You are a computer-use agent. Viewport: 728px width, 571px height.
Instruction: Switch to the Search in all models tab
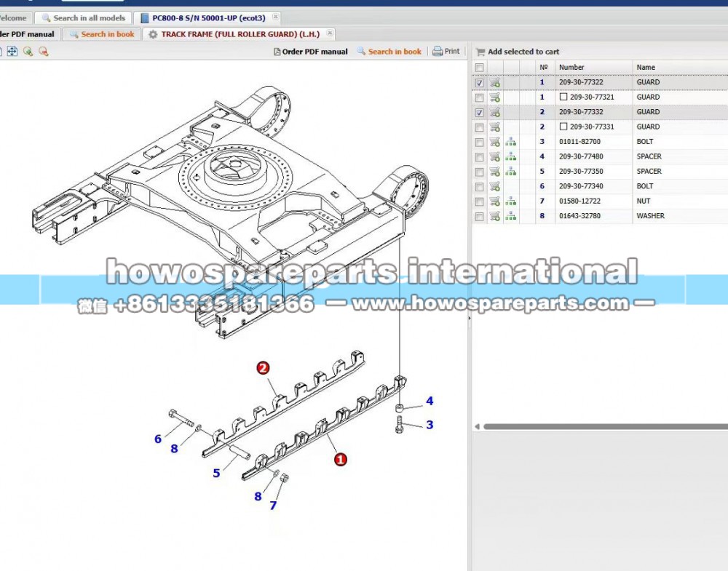pyautogui.click(x=84, y=18)
